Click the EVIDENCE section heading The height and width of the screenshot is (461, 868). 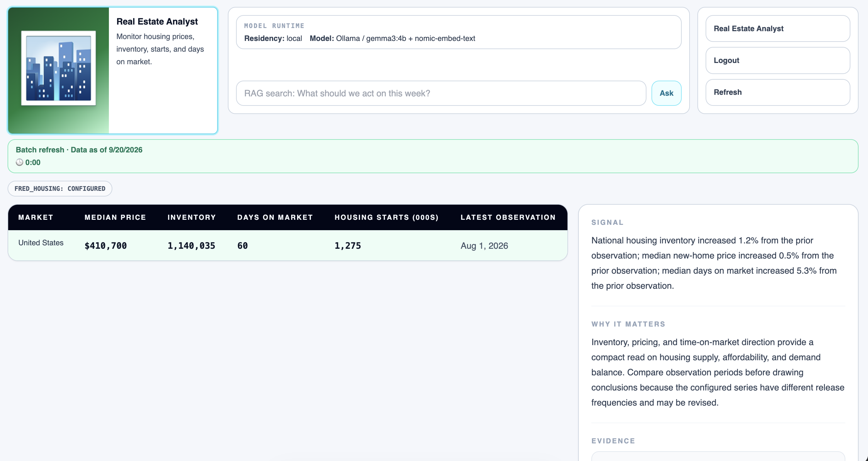point(613,441)
